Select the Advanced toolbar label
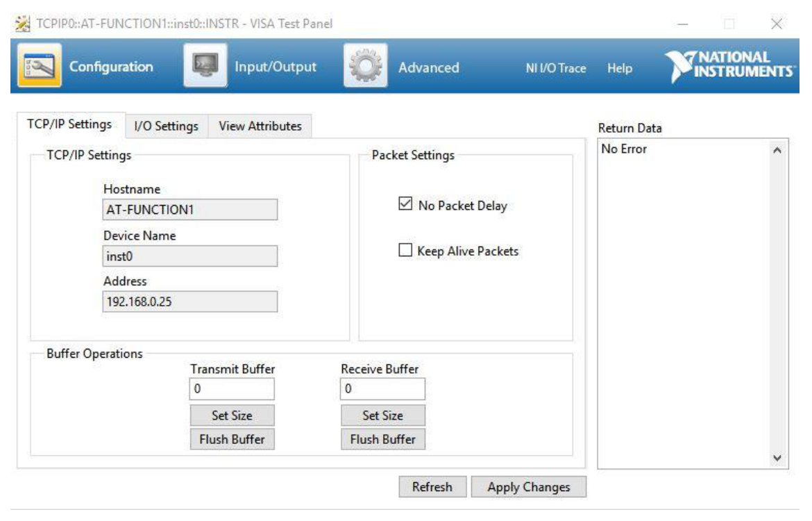 (x=429, y=67)
